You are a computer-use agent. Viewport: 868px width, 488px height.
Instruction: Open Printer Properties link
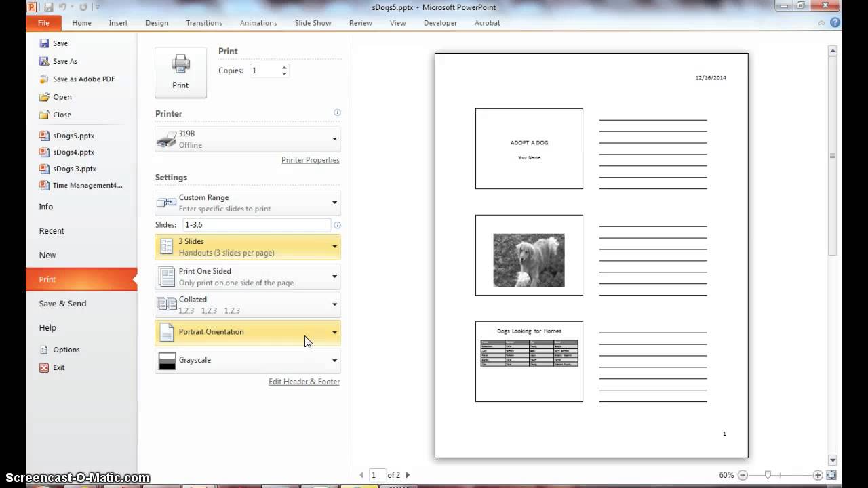tap(311, 160)
